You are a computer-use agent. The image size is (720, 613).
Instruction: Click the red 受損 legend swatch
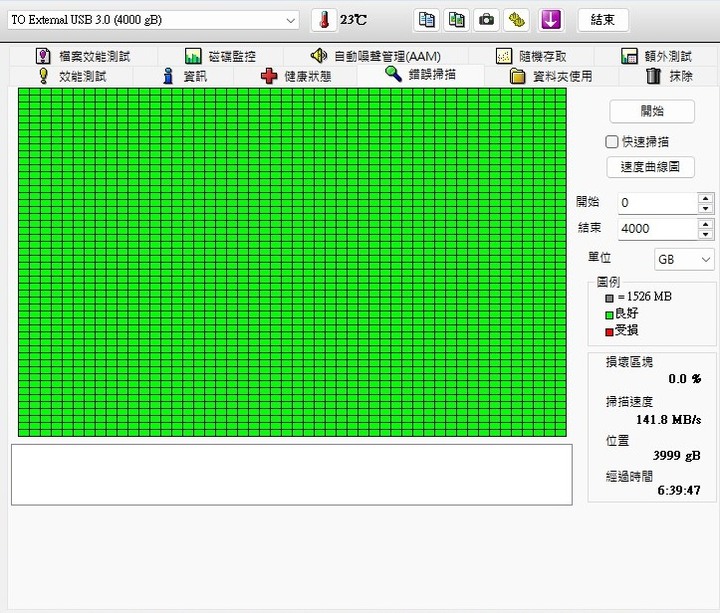coord(609,332)
